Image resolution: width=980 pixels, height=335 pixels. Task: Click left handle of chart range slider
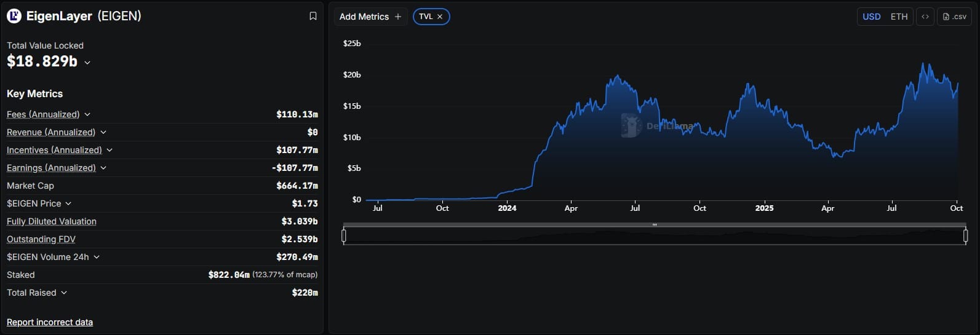point(344,235)
